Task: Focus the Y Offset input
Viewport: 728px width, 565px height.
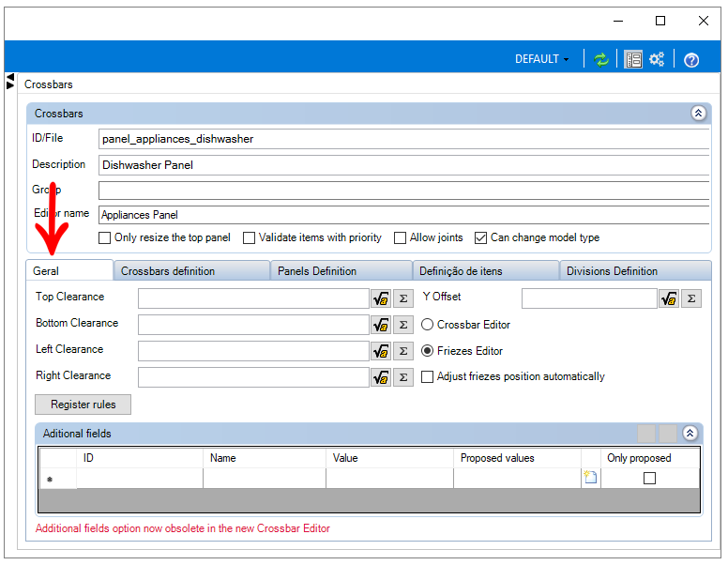Action: pos(589,298)
